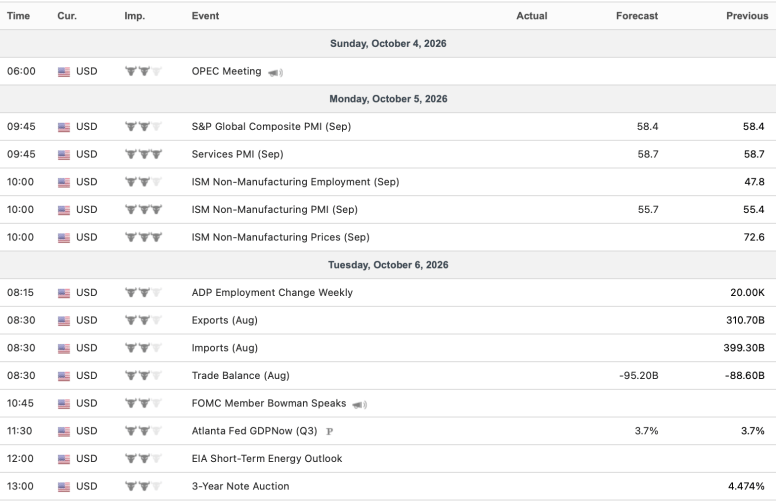Open the EIA Short-Term Energy Outlook event

click(267, 459)
